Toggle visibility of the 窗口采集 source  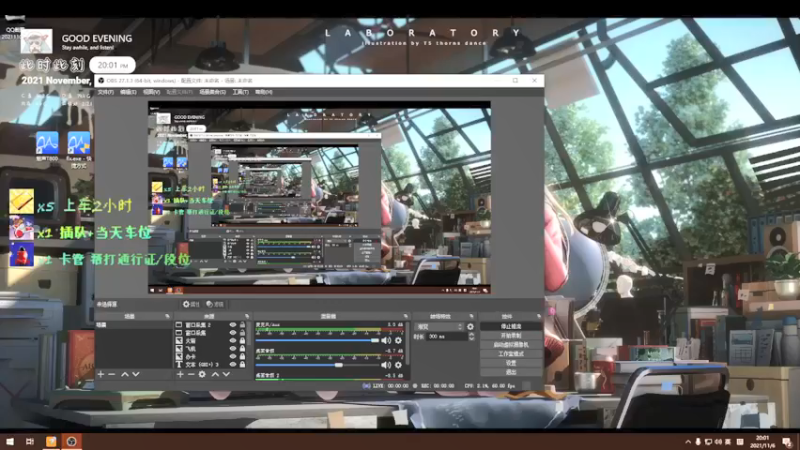coord(233,333)
